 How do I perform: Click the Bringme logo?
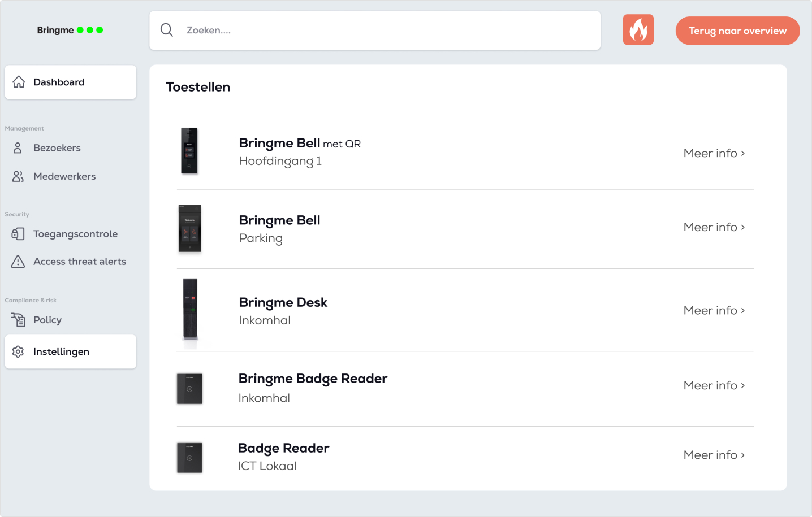(70, 30)
